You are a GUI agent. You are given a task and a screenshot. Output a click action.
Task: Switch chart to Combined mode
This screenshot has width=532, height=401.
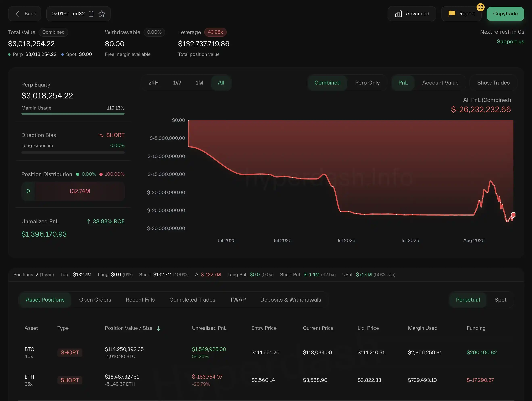click(x=327, y=83)
